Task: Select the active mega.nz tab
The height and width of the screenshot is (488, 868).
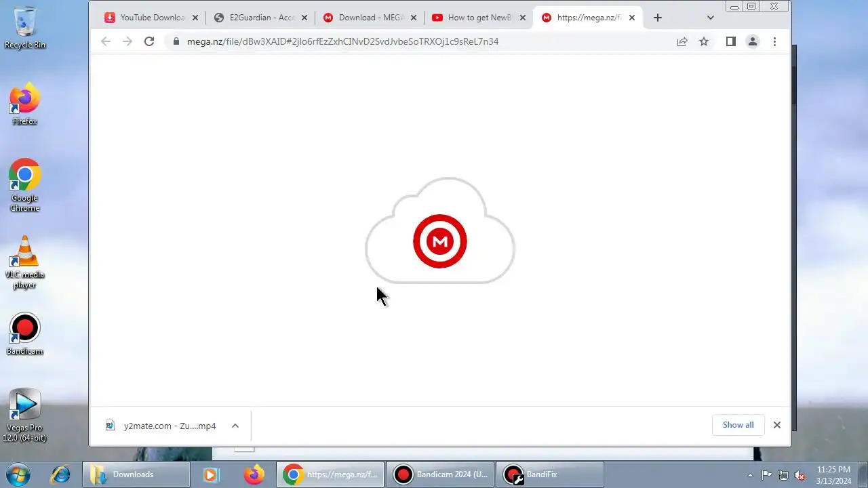Action: [587, 18]
